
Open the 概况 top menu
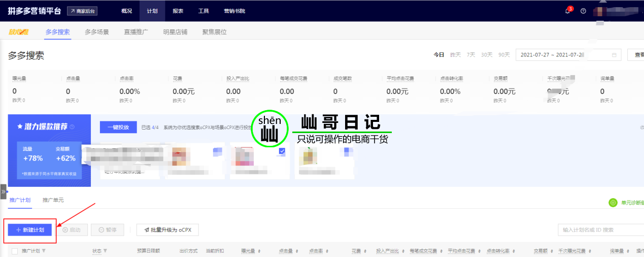click(127, 11)
